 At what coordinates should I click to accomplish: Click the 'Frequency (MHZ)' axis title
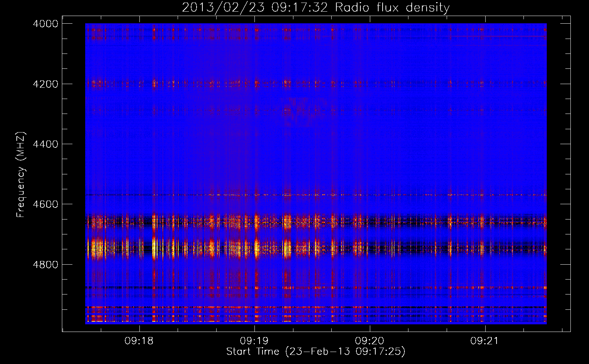[21, 175]
